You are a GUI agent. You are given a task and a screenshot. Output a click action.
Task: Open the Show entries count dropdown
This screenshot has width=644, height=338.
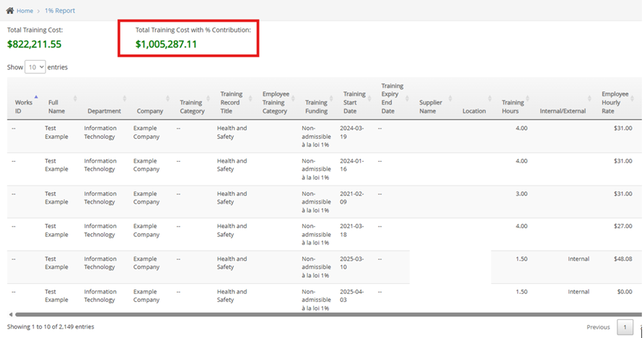(x=35, y=66)
